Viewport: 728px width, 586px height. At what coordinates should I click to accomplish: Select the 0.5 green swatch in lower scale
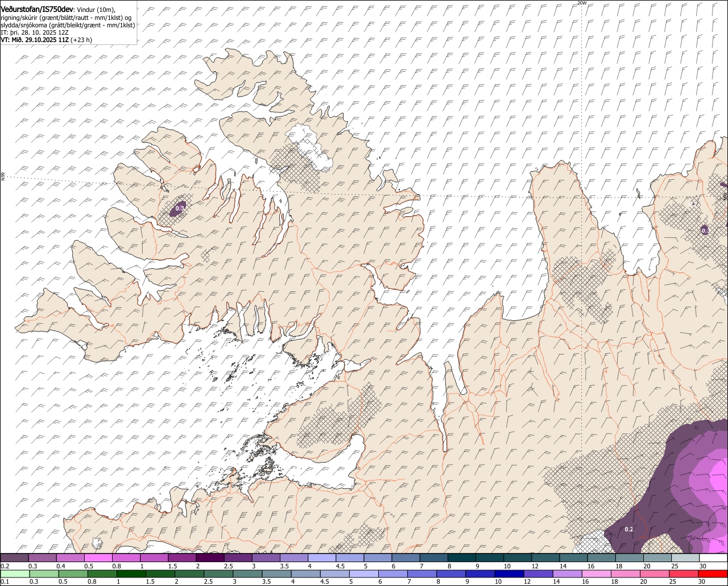coord(73,573)
